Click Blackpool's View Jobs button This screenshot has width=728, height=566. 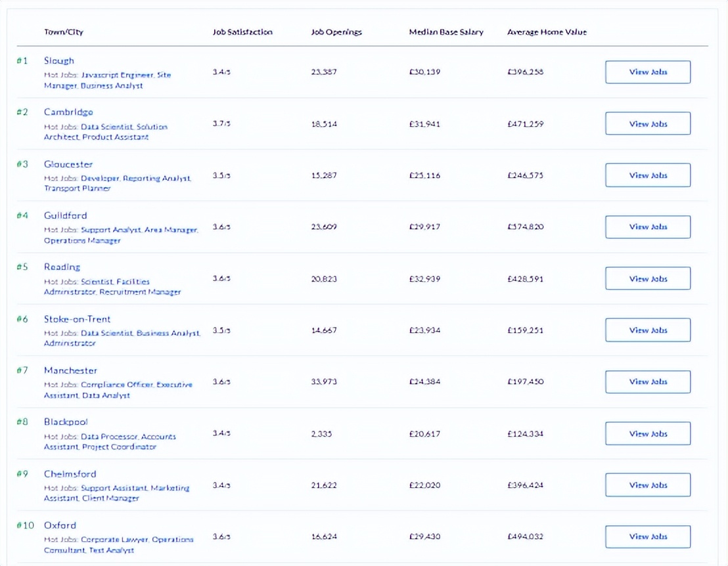pos(647,433)
